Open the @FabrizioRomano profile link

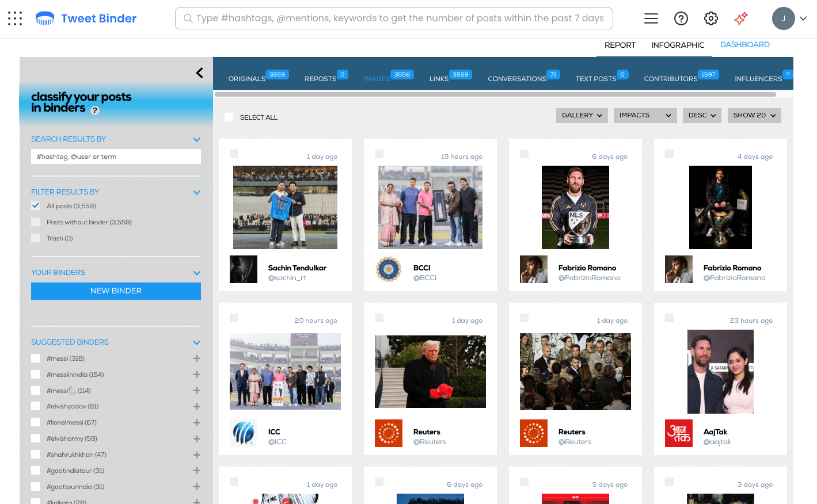pos(588,278)
